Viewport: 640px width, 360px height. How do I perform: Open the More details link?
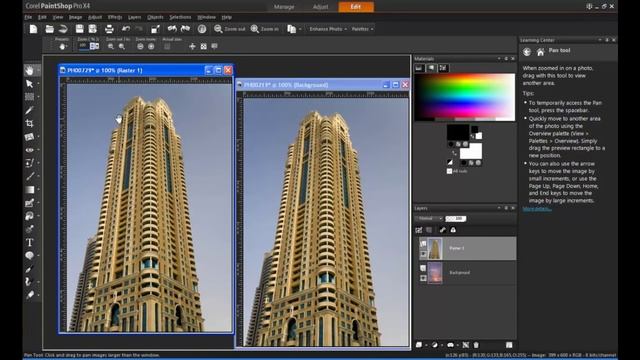pos(537,209)
